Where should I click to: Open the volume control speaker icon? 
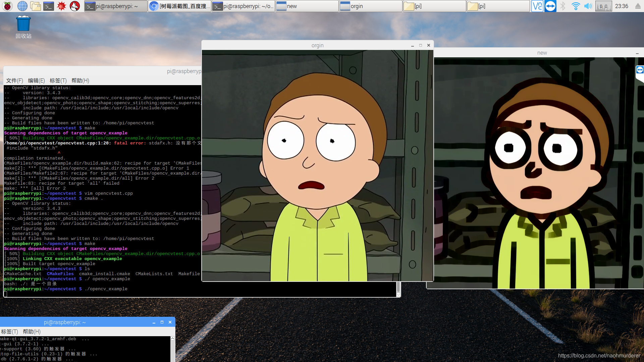[588, 6]
